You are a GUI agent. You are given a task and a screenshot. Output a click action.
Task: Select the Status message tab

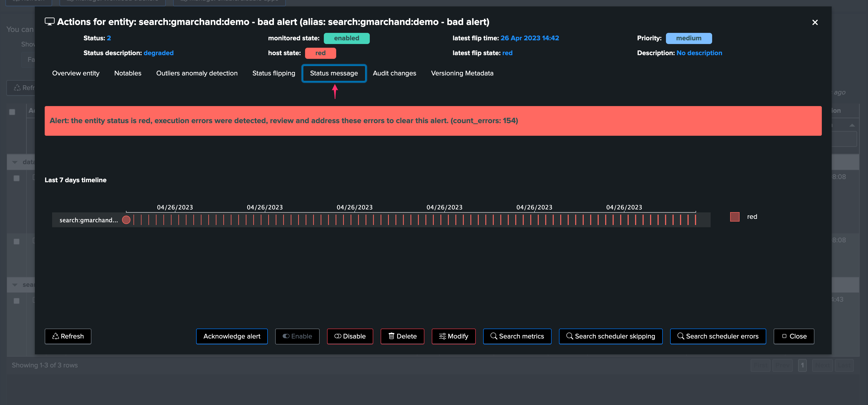coord(334,73)
